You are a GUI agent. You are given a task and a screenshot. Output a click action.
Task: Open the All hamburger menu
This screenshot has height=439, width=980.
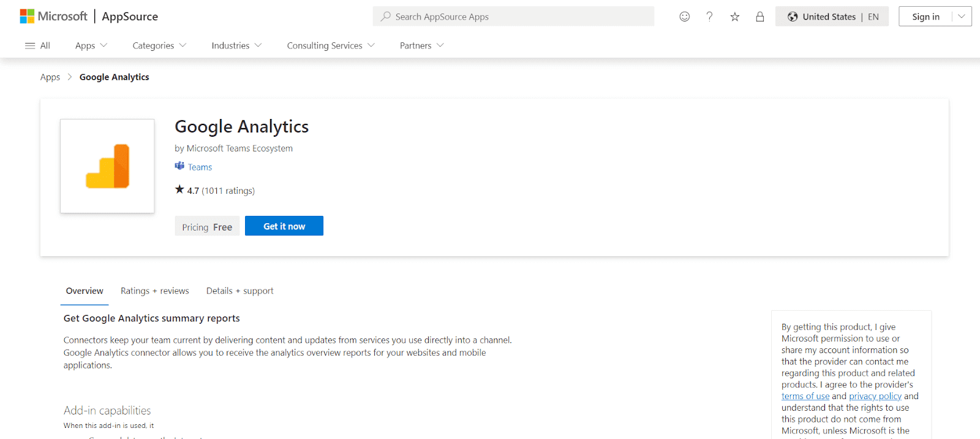[37, 45]
